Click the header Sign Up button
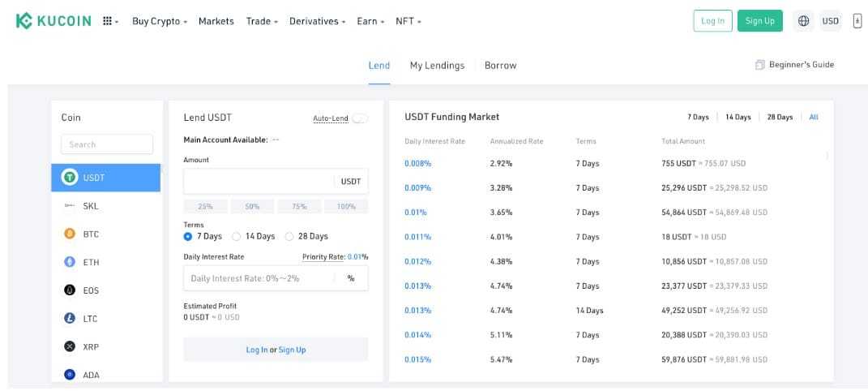This screenshot has width=868, height=391. [x=759, y=21]
